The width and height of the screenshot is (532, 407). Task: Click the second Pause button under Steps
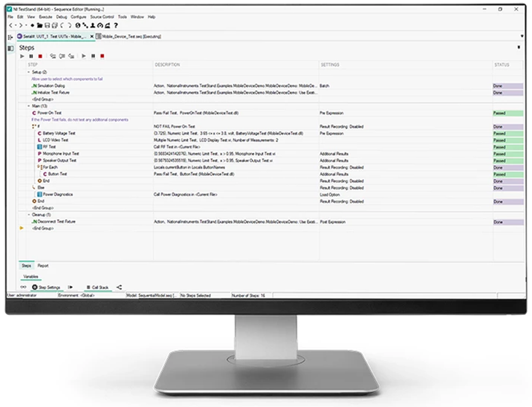[x=93, y=56]
